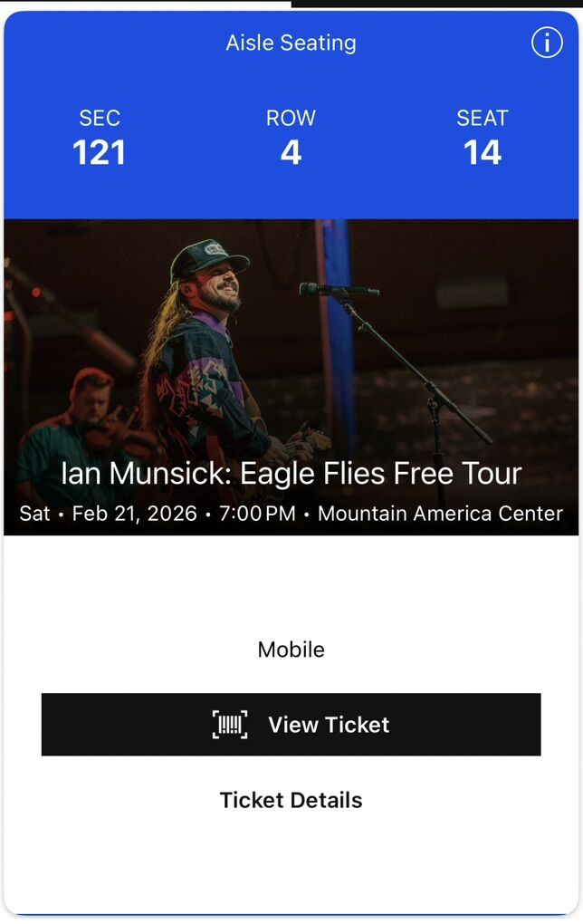This screenshot has height=924, width=583.
Task: Select the Mountain America Center venue text
Action: (x=440, y=514)
